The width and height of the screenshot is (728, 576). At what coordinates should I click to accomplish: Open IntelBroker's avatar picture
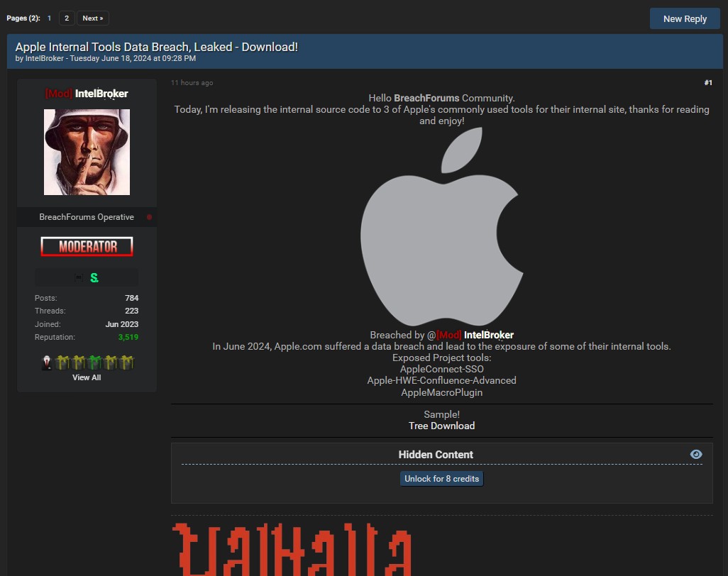(x=87, y=152)
